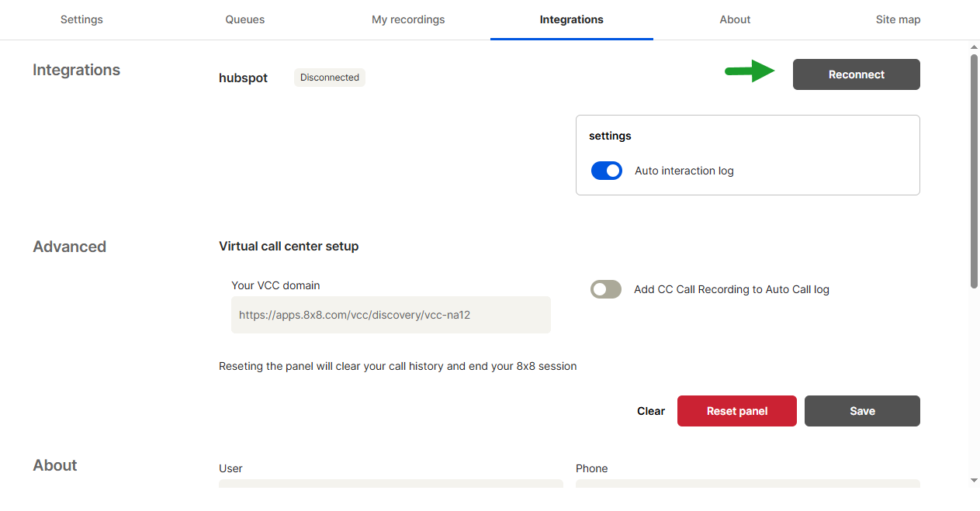Click the vertical scrollbar thumb
The image size is (980, 511).
click(974, 171)
